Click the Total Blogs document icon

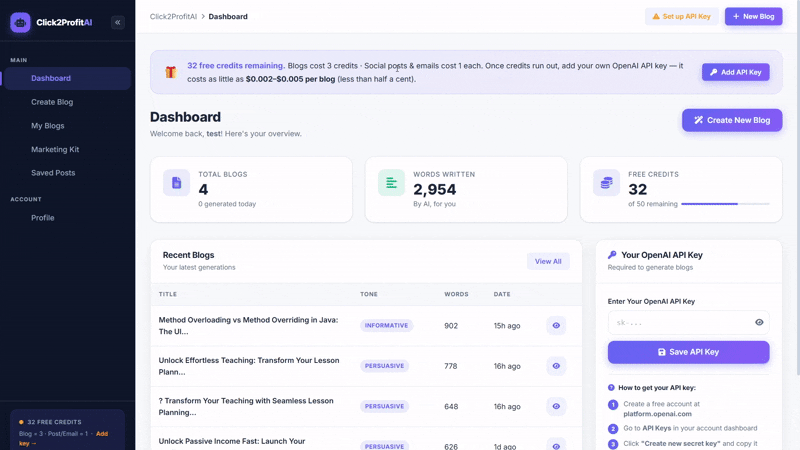pos(177,183)
